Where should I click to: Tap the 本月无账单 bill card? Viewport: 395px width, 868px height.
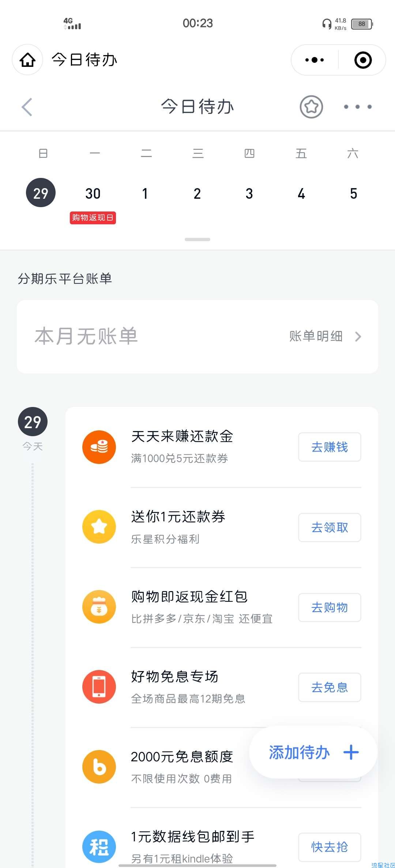197,336
